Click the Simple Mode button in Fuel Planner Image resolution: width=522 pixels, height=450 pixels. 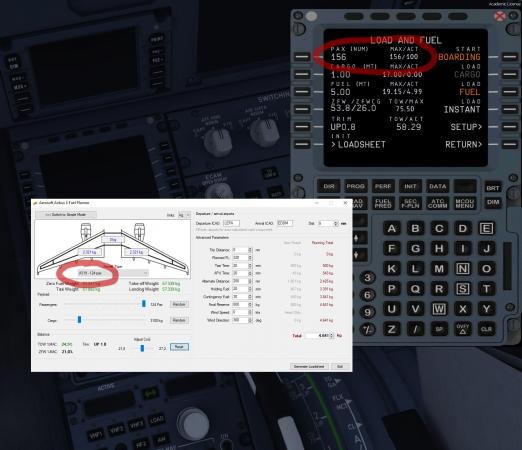[66, 215]
